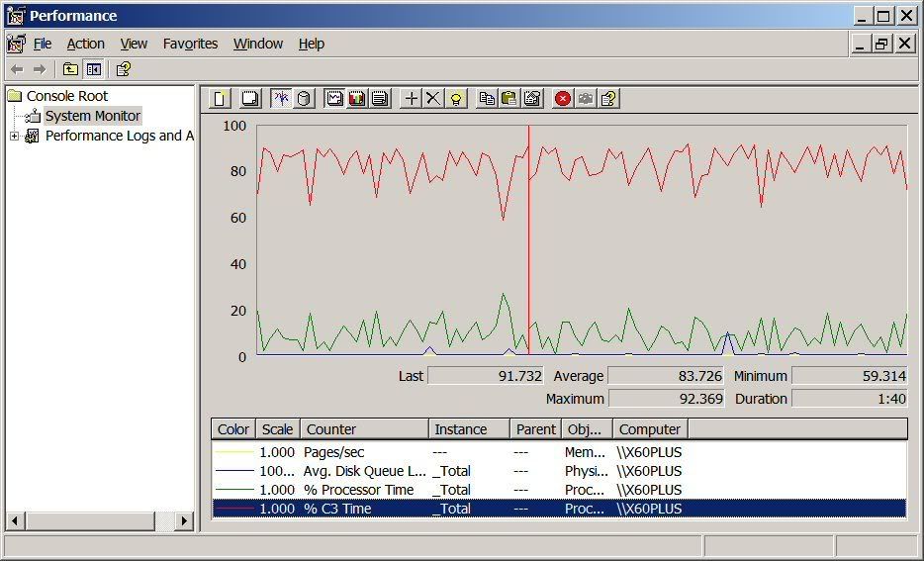
Task: Click the Paste Counter List icon
Action: point(509,98)
